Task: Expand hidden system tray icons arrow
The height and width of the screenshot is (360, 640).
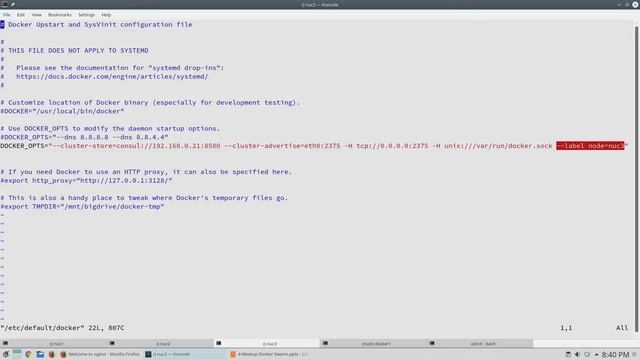Action: tap(596, 355)
